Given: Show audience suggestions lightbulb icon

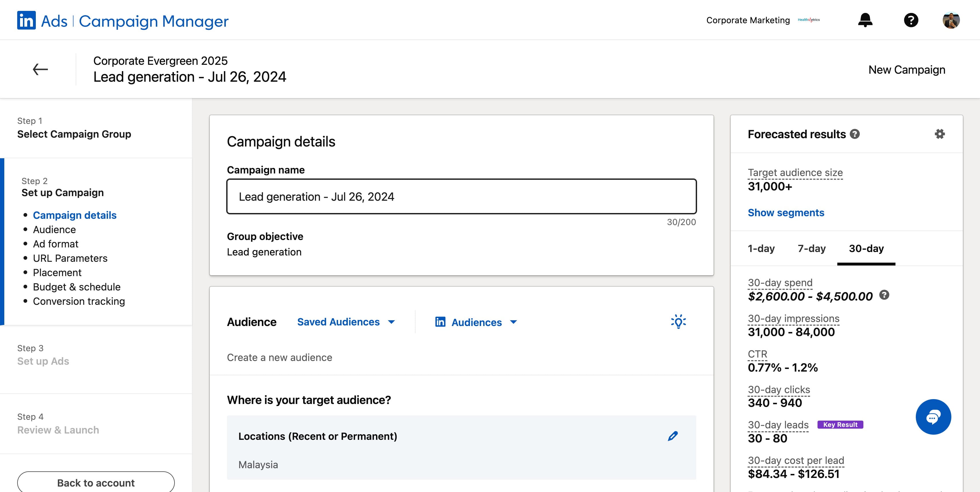Looking at the screenshot, I should [678, 321].
